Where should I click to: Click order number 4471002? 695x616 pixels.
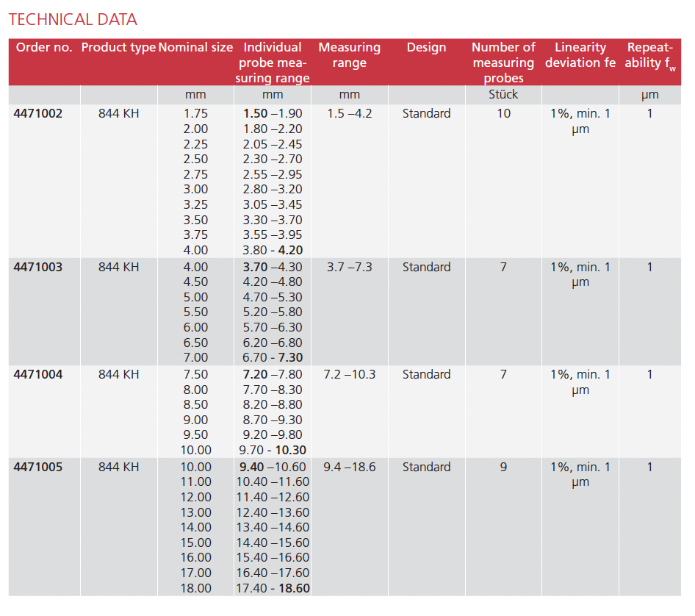click(38, 114)
